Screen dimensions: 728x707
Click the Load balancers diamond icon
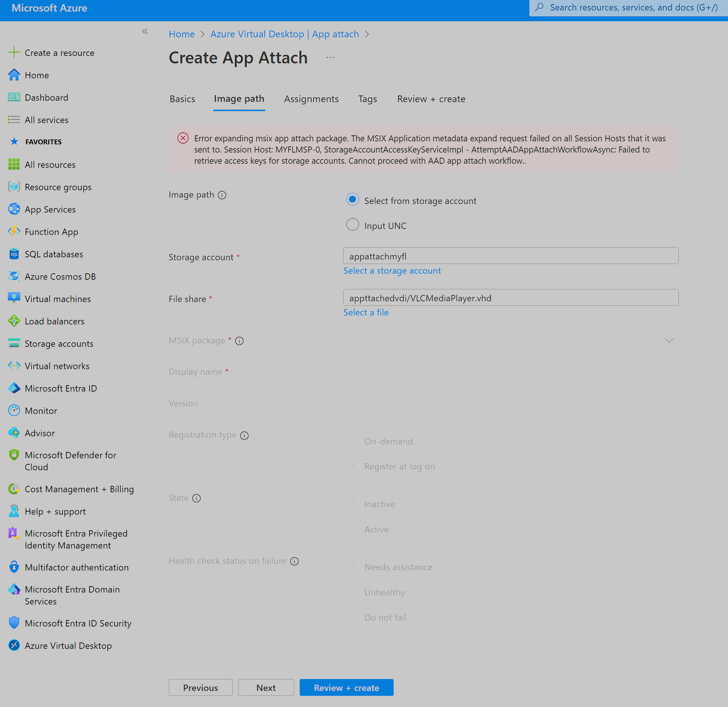14,321
